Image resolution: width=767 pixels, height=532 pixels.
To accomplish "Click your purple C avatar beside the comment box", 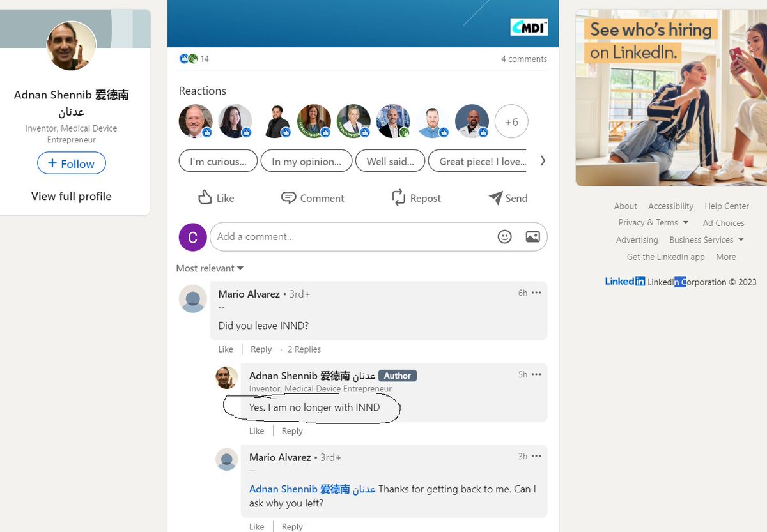I will 192,237.
